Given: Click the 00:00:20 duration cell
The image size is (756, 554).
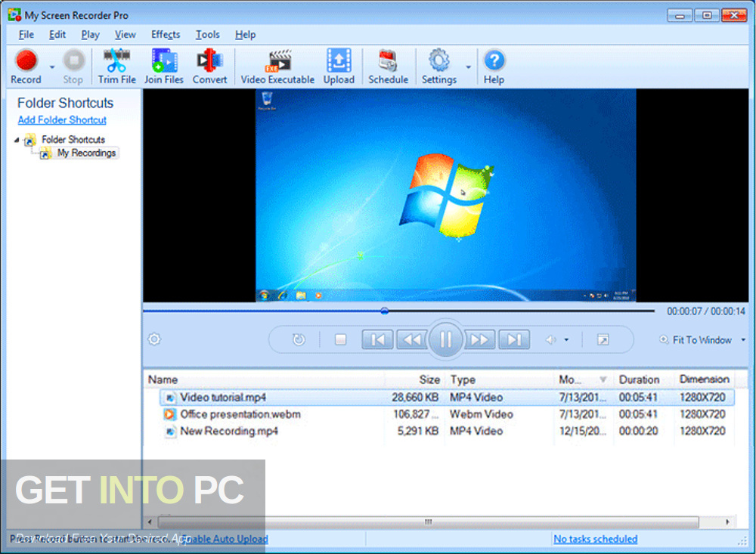Looking at the screenshot, I should (638, 431).
